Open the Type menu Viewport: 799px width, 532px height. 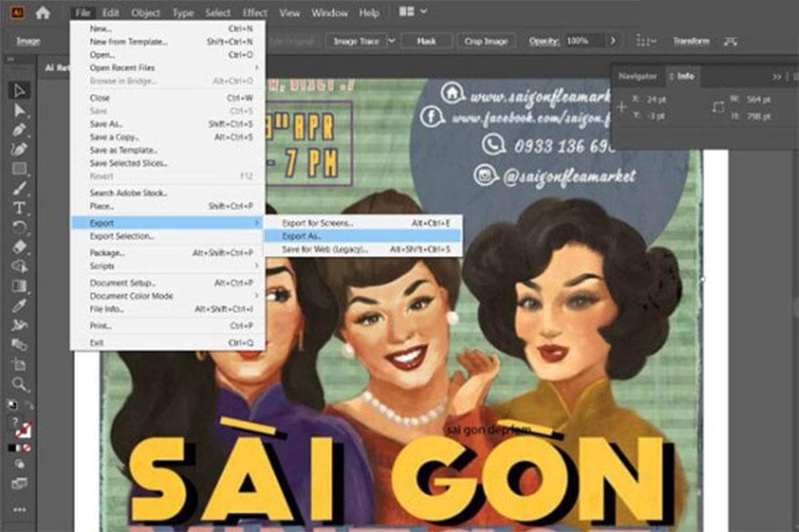click(x=183, y=13)
